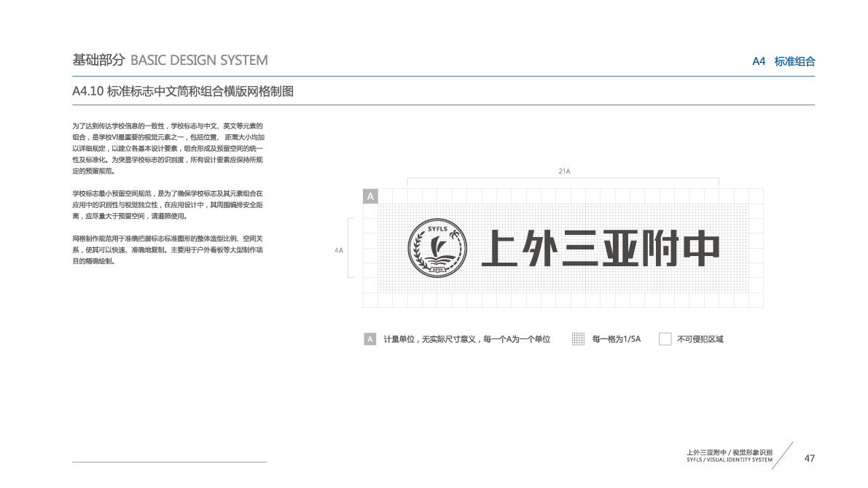Select the heading '基础部分 BASIC DESIGN SYSTEM'

coord(170,60)
